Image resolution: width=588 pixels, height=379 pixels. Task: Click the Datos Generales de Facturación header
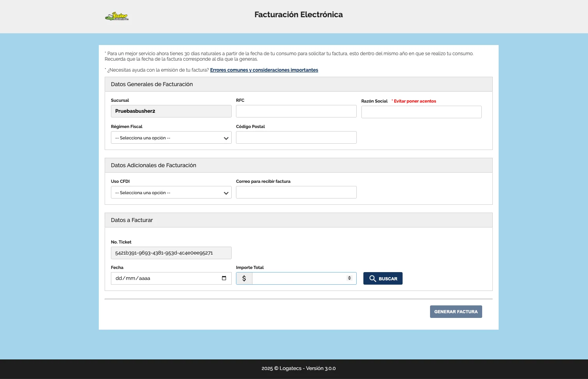click(152, 84)
